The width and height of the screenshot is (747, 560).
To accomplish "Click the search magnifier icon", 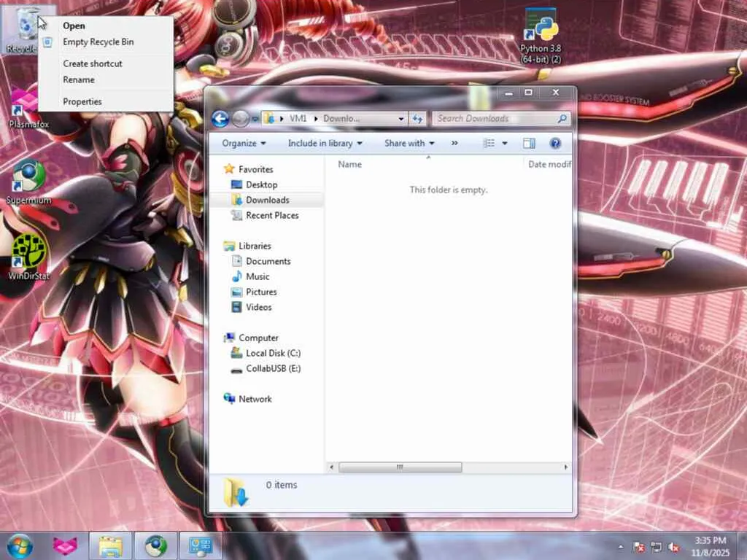I will point(562,119).
